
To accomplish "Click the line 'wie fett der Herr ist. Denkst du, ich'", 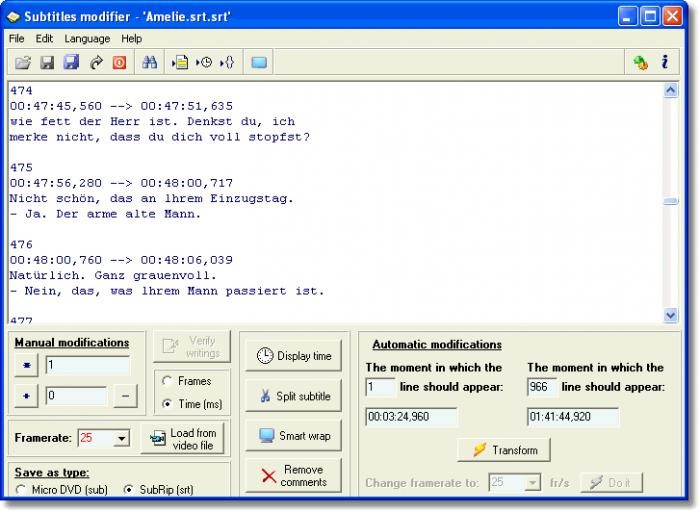I will pos(152,121).
